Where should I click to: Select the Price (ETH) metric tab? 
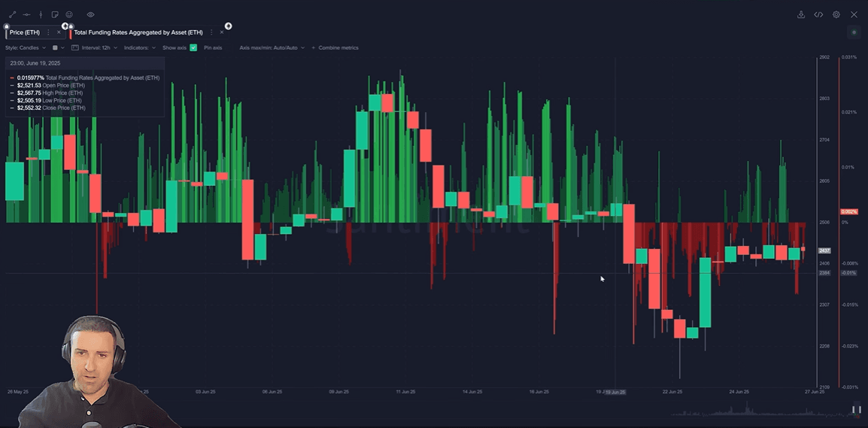pyautogui.click(x=25, y=32)
